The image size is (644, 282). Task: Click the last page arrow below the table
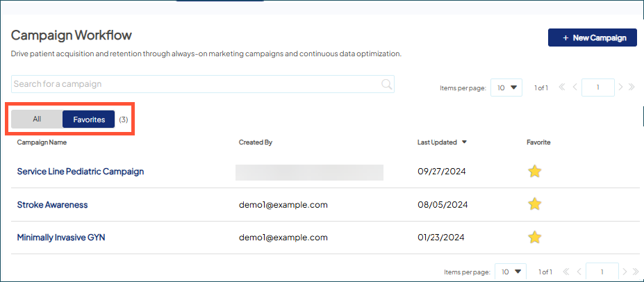pos(634,272)
